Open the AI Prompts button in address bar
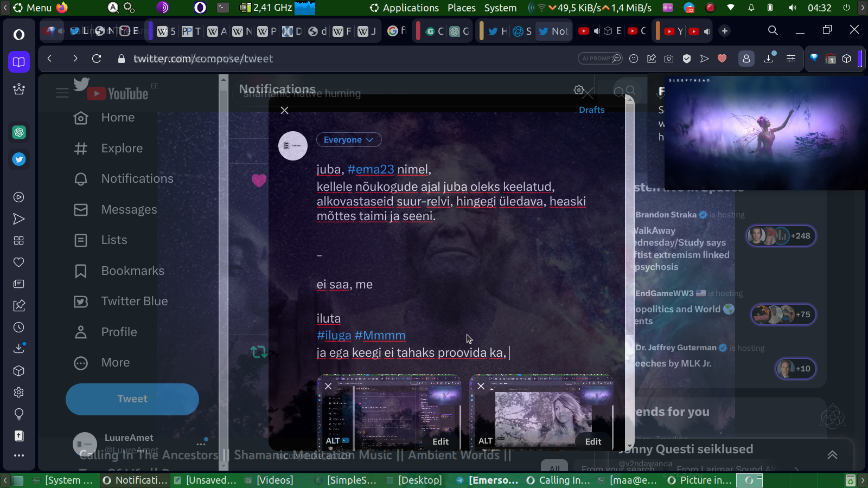Viewport: 868px width, 488px height. click(x=600, y=59)
